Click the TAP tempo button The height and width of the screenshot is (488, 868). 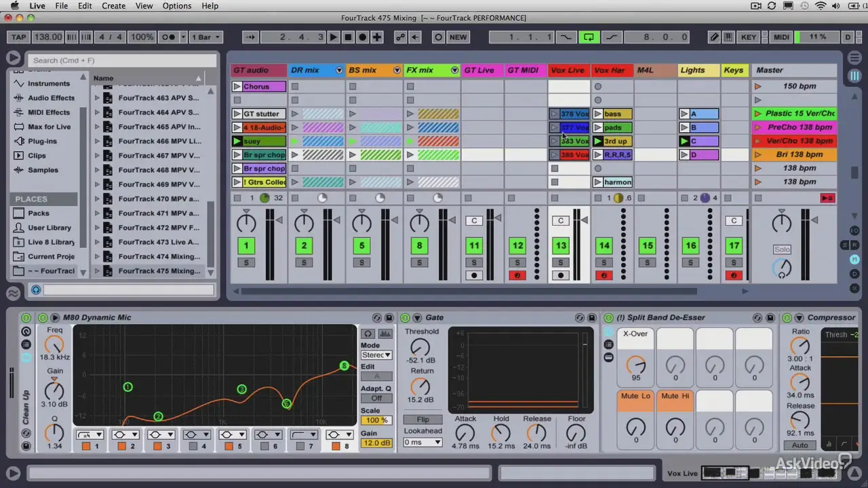click(x=19, y=37)
